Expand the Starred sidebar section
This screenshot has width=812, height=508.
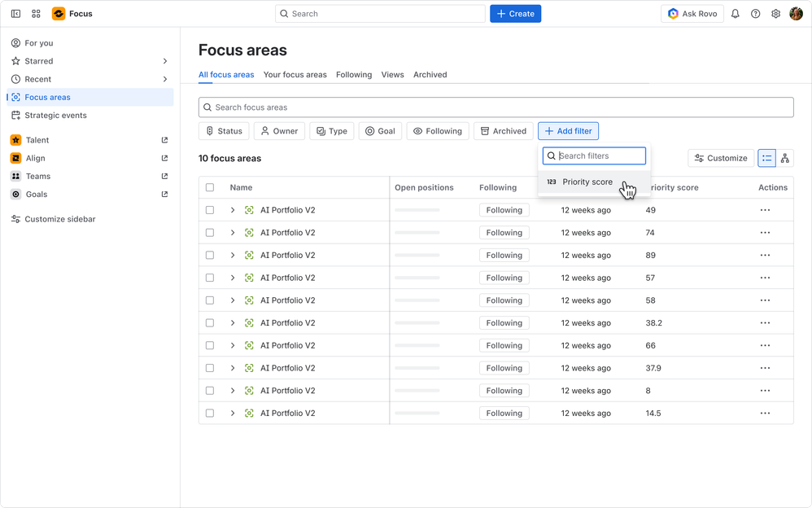[164, 61]
